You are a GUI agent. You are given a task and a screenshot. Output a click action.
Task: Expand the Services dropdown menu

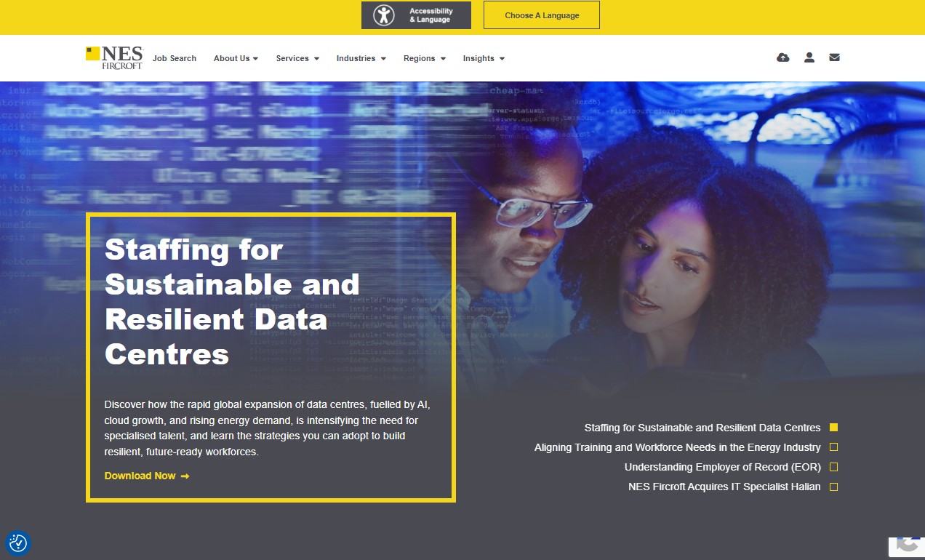(297, 58)
